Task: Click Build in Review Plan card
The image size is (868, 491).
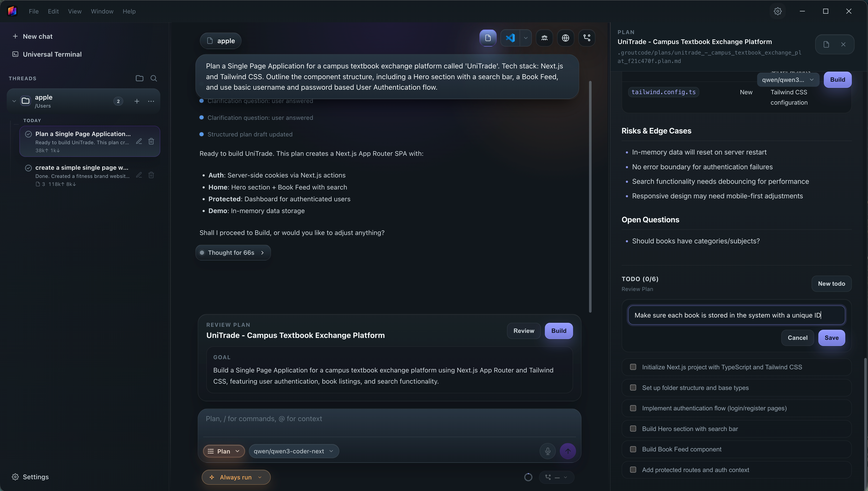Action: pyautogui.click(x=559, y=331)
